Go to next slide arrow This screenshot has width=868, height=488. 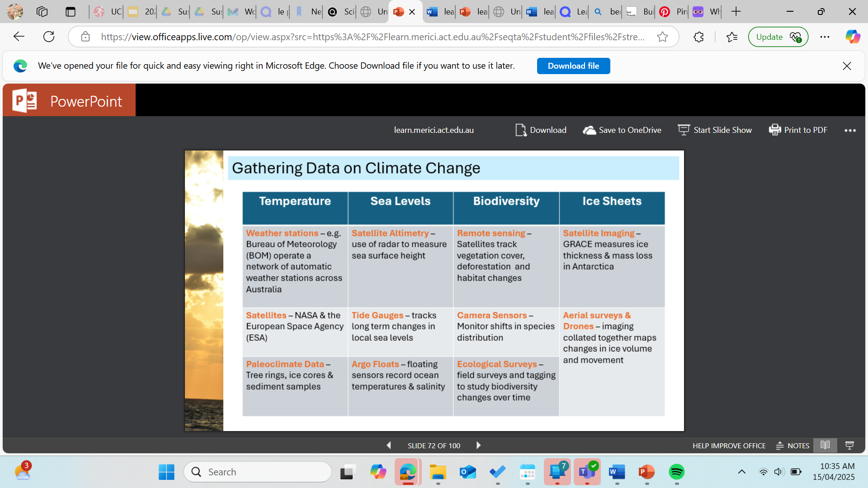478,446
